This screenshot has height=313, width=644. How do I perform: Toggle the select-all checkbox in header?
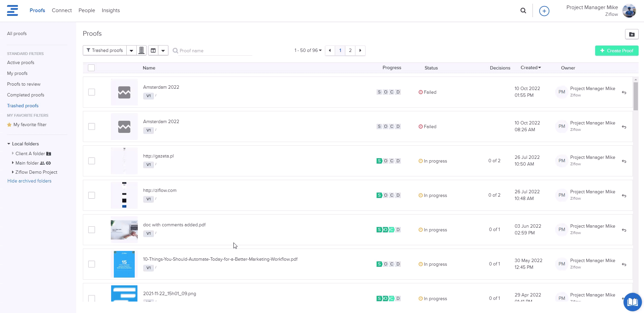(91, 68)
